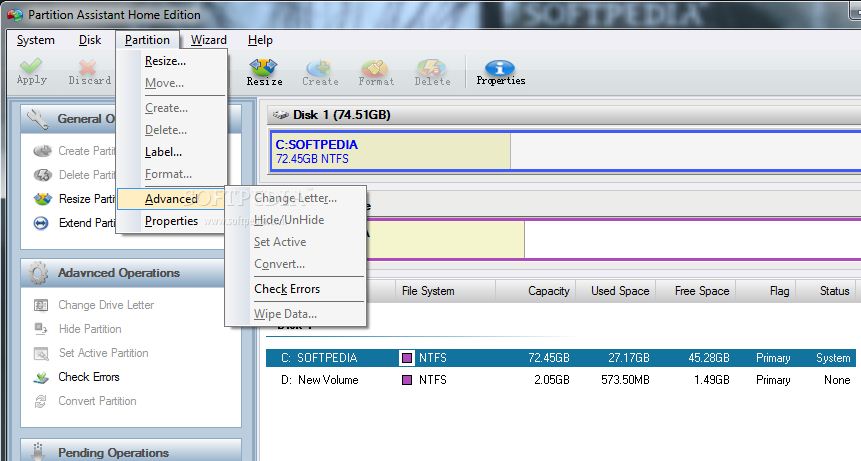Click the Delete Partition sidebar icon
This screenshot has height=461, width=861.
pyautogui.click(x=42, y=175)
